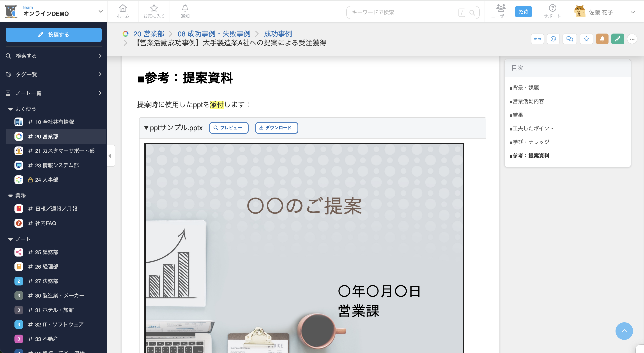Open the 21 カスタマーサポート部 note icon
The width and height of the screenshot is (644, 353).
(x=19, y=151)
